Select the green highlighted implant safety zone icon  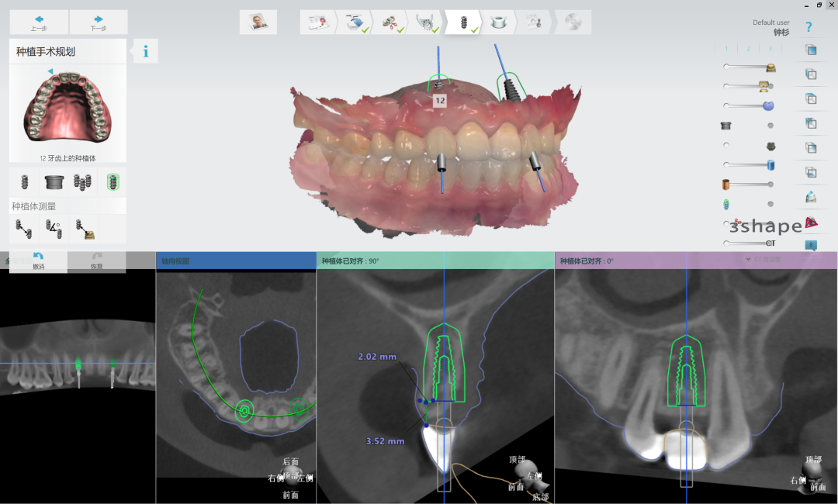click(x=113, y=182)
